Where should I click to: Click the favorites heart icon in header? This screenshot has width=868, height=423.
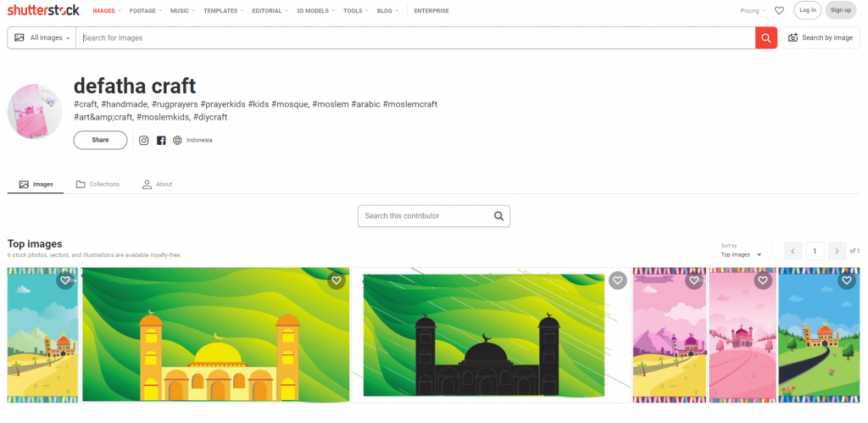(779, 11)
